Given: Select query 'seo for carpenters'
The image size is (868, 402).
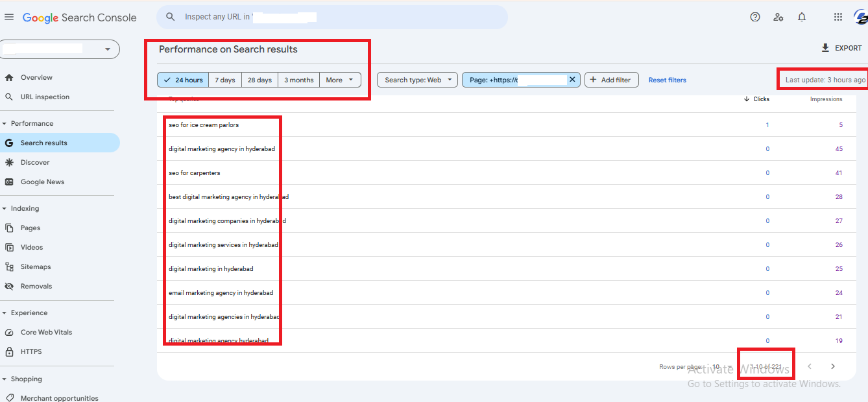Looking at the screenshot, I should tap(195, 172).
